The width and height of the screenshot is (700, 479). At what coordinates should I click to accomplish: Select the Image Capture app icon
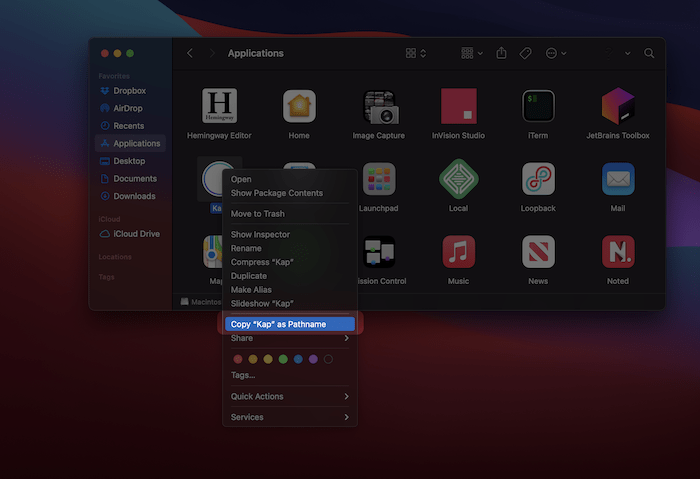379,106
